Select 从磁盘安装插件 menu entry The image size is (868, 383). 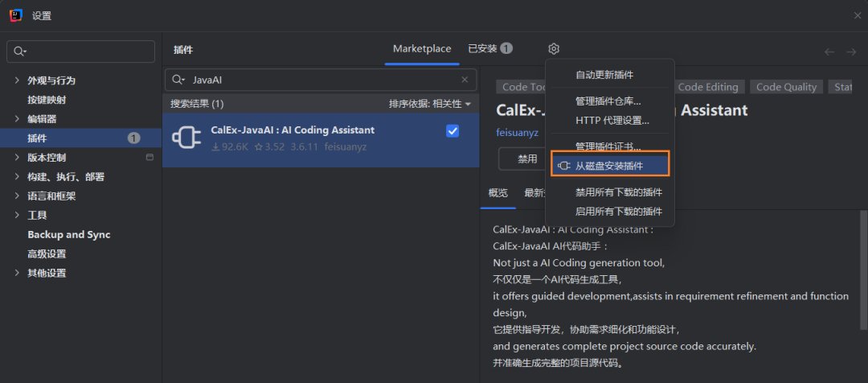pos(610,165)
